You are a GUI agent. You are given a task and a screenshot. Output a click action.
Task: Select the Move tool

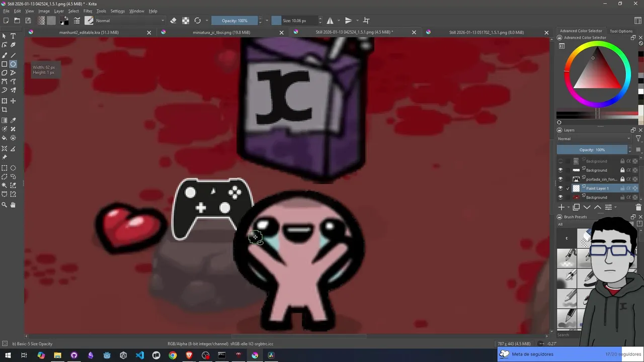[x=13, y=101]
